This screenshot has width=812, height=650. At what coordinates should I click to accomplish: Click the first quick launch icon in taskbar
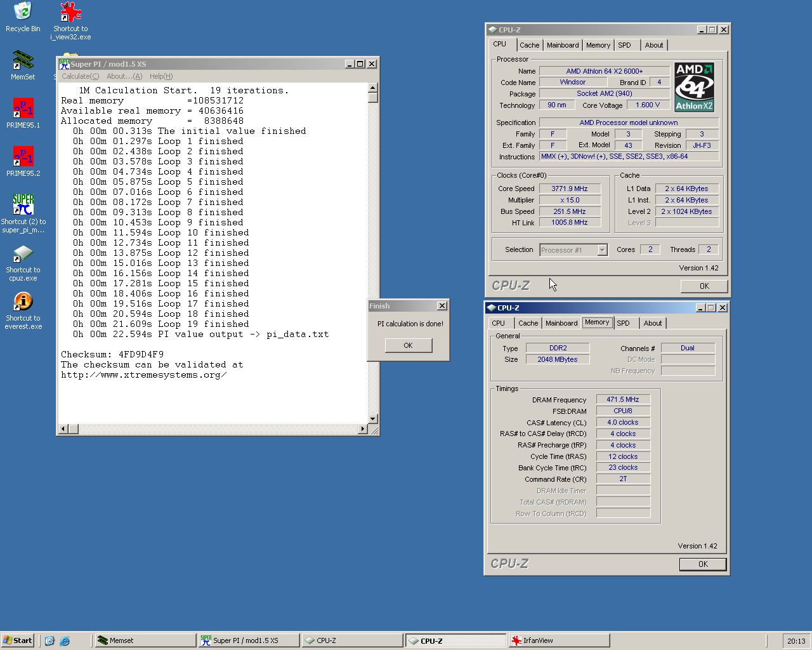click(x=49, y=641)
